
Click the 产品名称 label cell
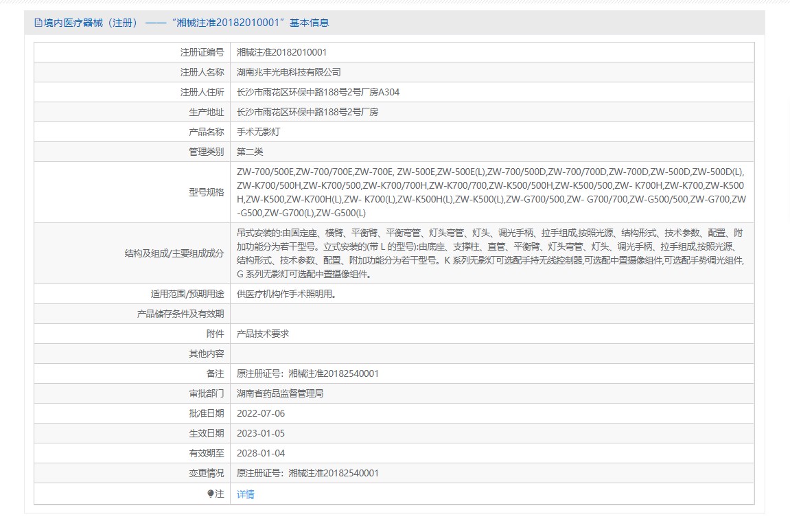(132, 132)
